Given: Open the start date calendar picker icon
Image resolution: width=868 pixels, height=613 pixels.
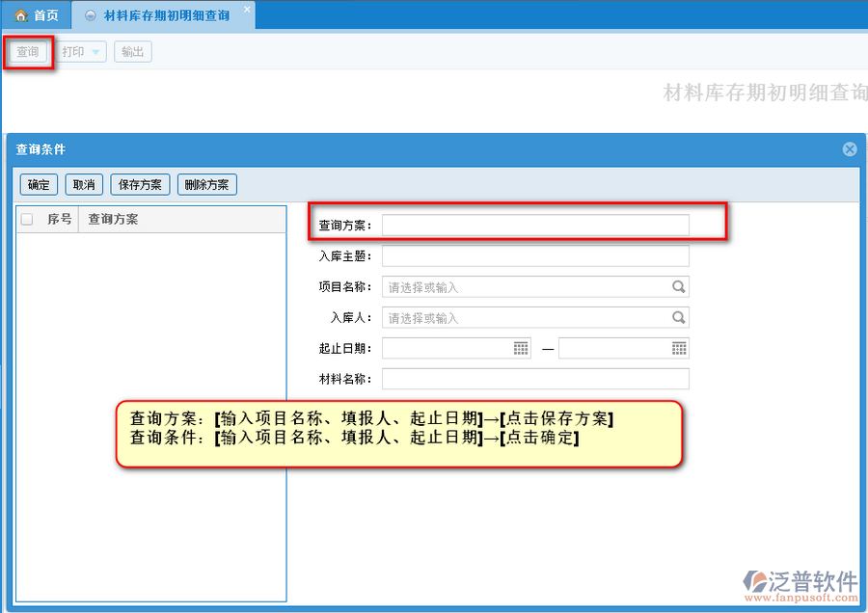Looking at the screenshot, I should [521, 348].
